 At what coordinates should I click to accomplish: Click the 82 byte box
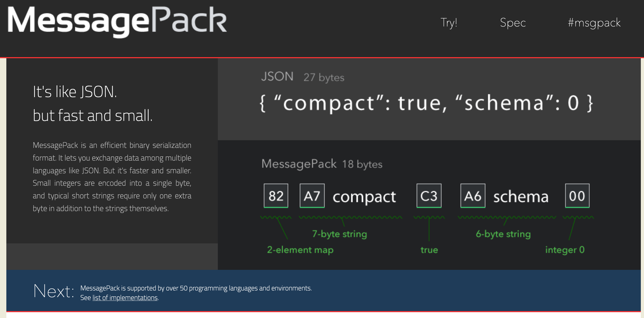(x=276, y=196)
